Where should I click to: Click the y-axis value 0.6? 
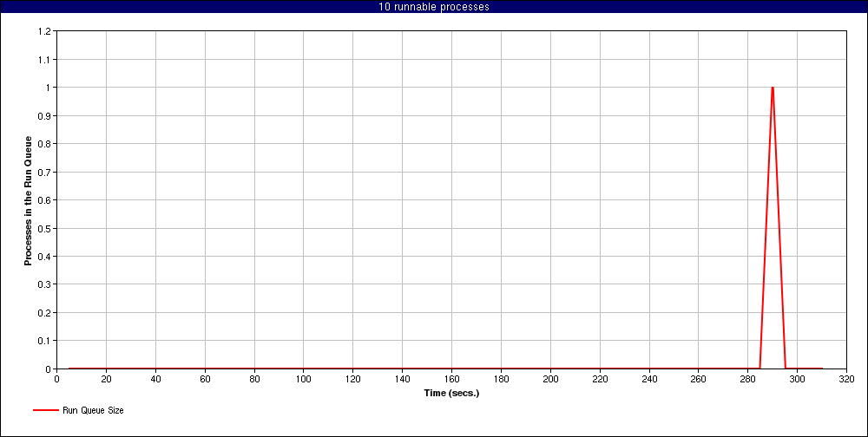pyautogui.click(x=46, y=199)
